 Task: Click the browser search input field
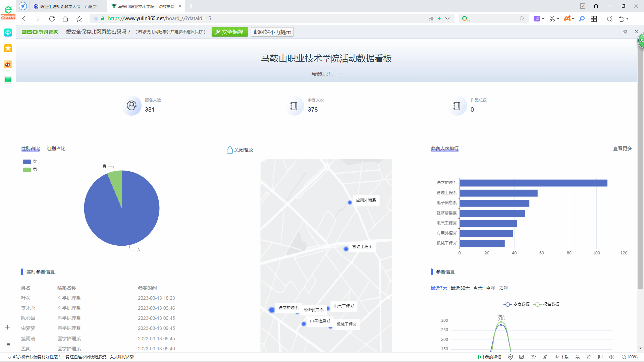point(495,19)
